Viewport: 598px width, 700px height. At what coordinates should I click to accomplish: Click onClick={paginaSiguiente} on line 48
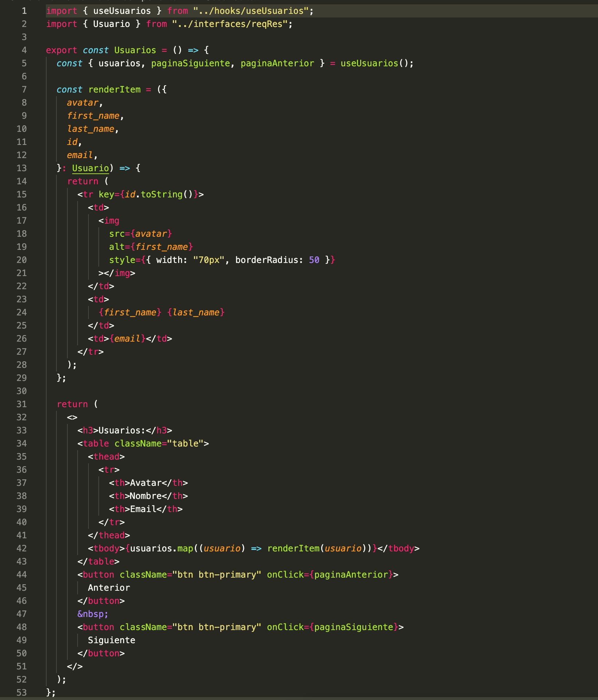coord(333,627)
